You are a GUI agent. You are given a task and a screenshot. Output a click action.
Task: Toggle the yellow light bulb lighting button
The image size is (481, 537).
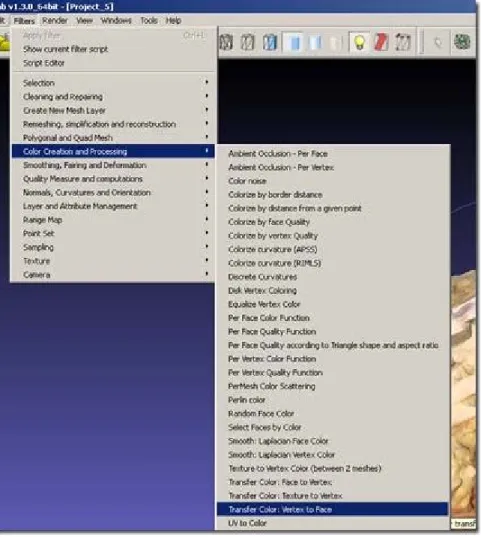tap(359, 42)
